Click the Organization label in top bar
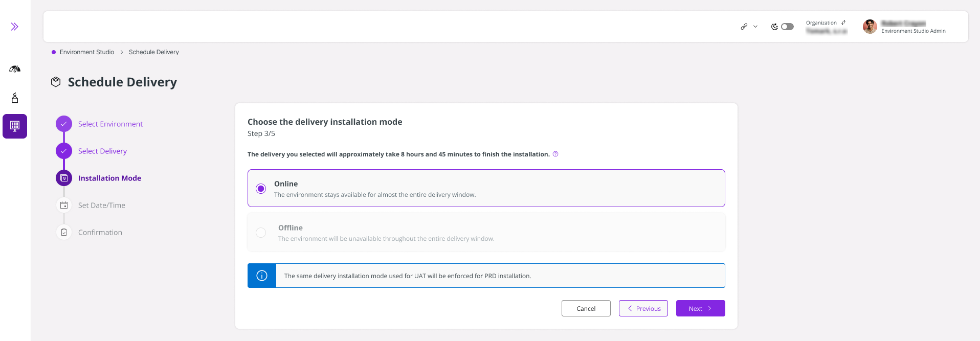This screenshot has width=980, height=341. [821, 22]
